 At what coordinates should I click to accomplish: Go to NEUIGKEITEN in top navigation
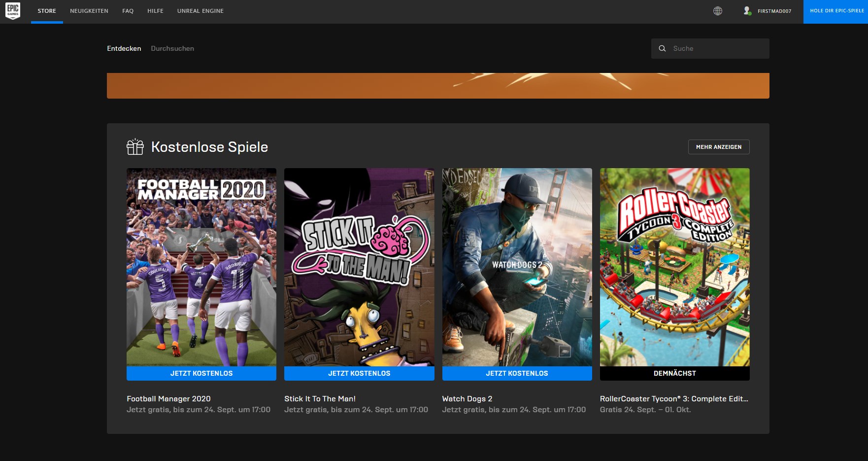pos(89,11)
